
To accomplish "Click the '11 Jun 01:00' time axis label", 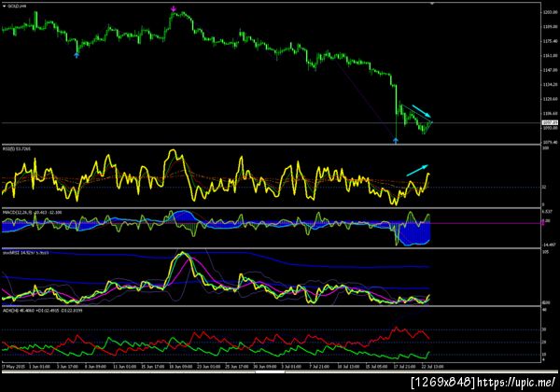I will [125, 367].
